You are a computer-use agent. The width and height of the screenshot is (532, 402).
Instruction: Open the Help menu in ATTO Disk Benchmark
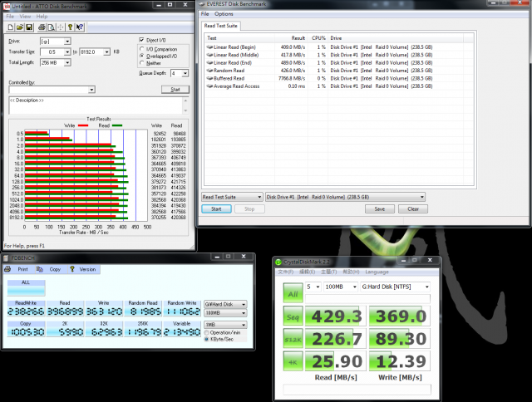coord(42,17)
